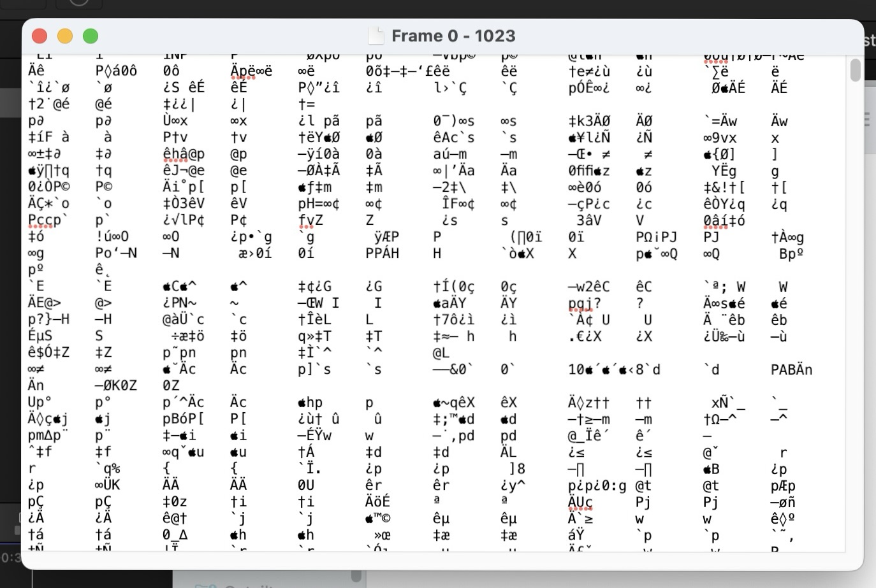Viewport: 876px width, 588px height.
Task: Click the window title Frame 0 - 1023
Action: 453,36
